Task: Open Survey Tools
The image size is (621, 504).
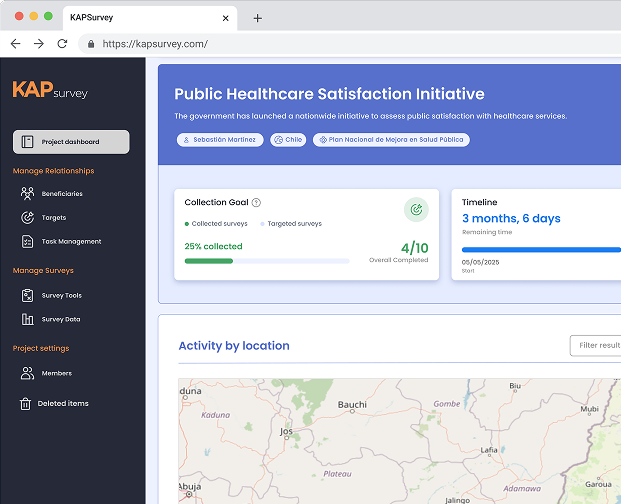Action: coord(61,295)
